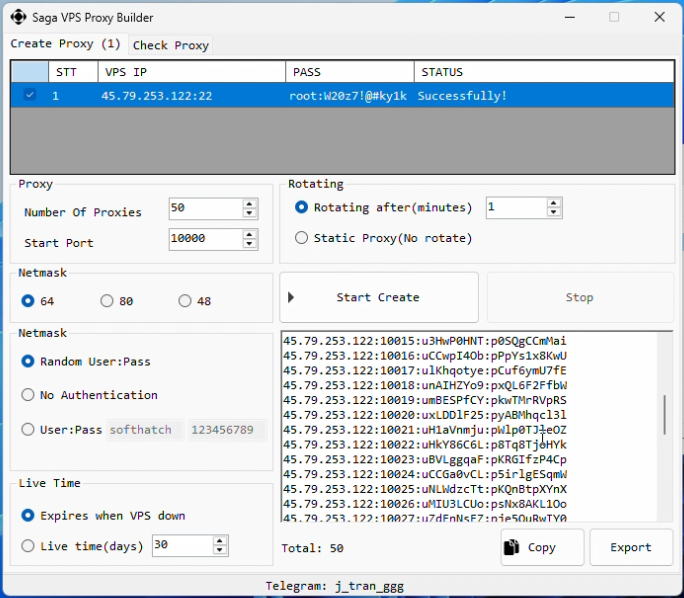Click the Live time days field showing 30
The image size is (684, 598).
coord(183,545)
